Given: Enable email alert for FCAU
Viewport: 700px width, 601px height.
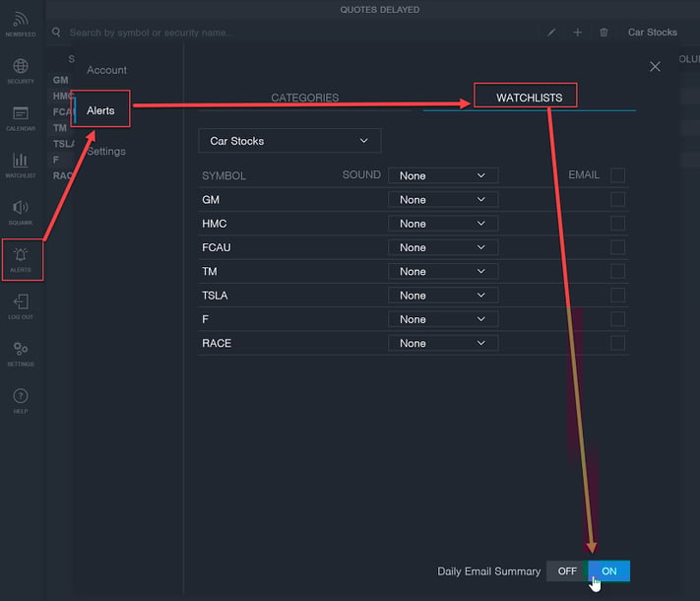Looking at the screenshot, I should pos(618,247).
